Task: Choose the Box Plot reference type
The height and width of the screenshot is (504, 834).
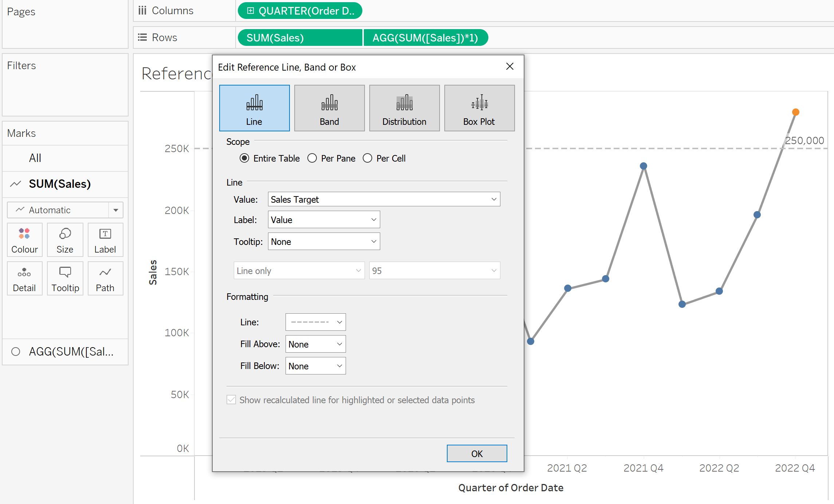Action: pos(479,108)
